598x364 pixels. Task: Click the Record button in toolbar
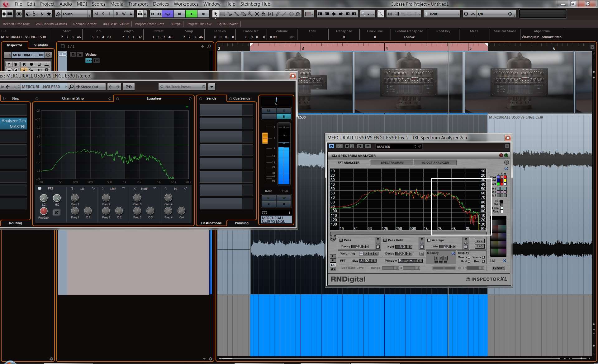point(203,14)
